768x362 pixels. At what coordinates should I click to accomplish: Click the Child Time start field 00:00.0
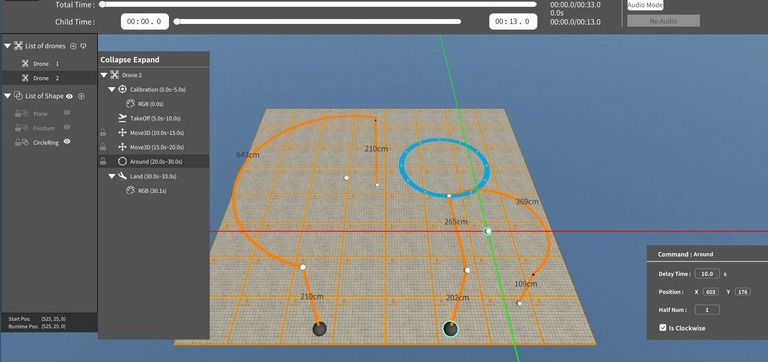(x=144, y=22)
